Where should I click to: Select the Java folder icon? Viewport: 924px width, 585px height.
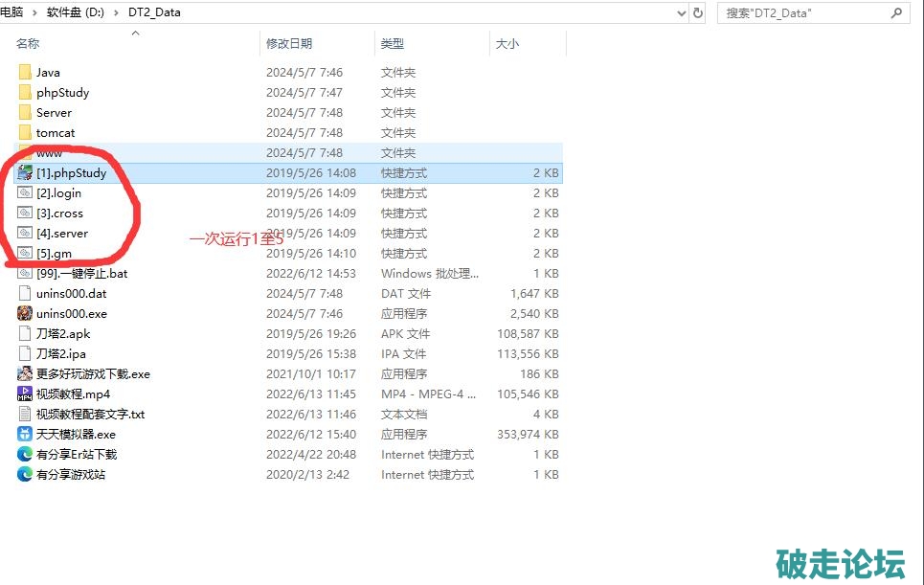[x=25, y=73]
